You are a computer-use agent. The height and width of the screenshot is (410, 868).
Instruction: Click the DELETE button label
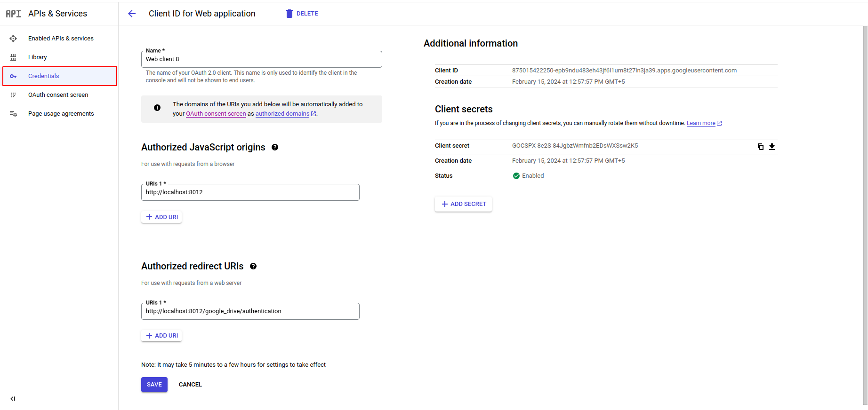[x=307, y=14]
